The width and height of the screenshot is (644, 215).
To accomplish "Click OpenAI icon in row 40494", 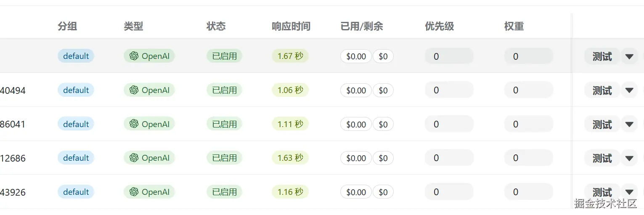I will point(134,90).
